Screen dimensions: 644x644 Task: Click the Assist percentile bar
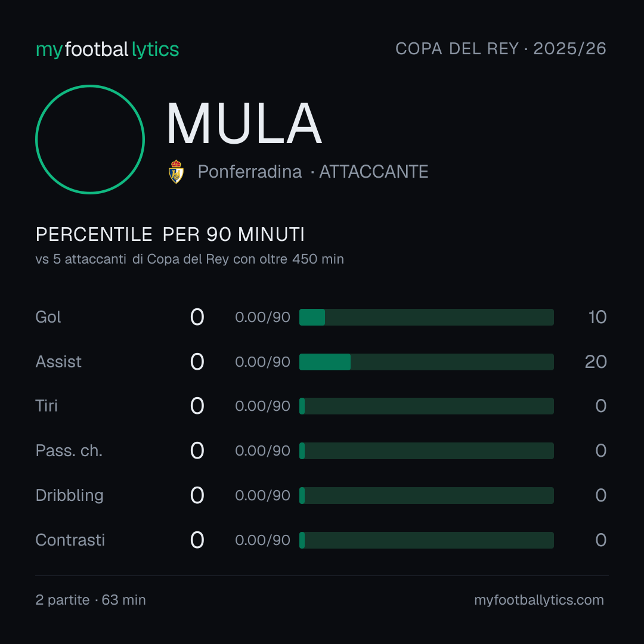426,362
